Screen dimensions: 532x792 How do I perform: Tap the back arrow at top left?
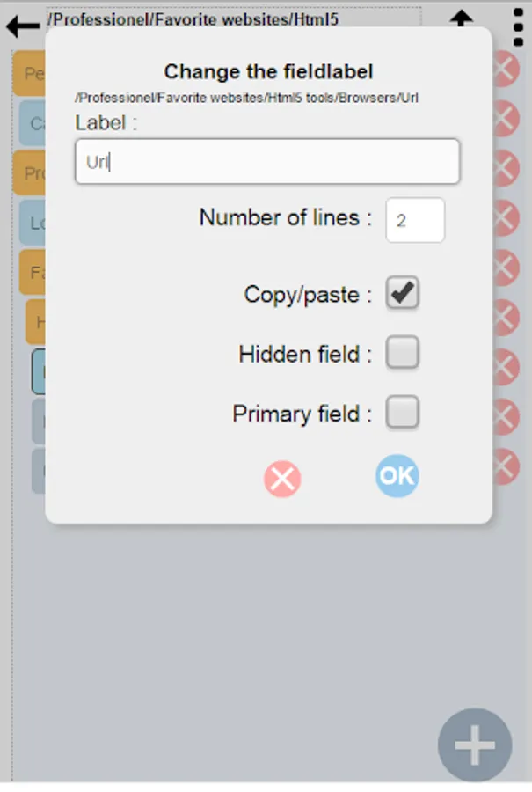(21, 25)
